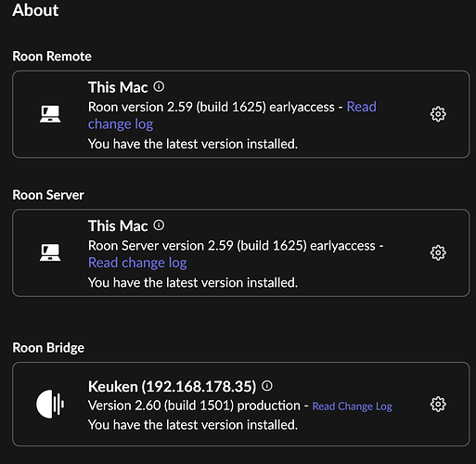Click info icon next to Keuken IP address
Viewport: 476px width, 464px height.
point(267,386)
